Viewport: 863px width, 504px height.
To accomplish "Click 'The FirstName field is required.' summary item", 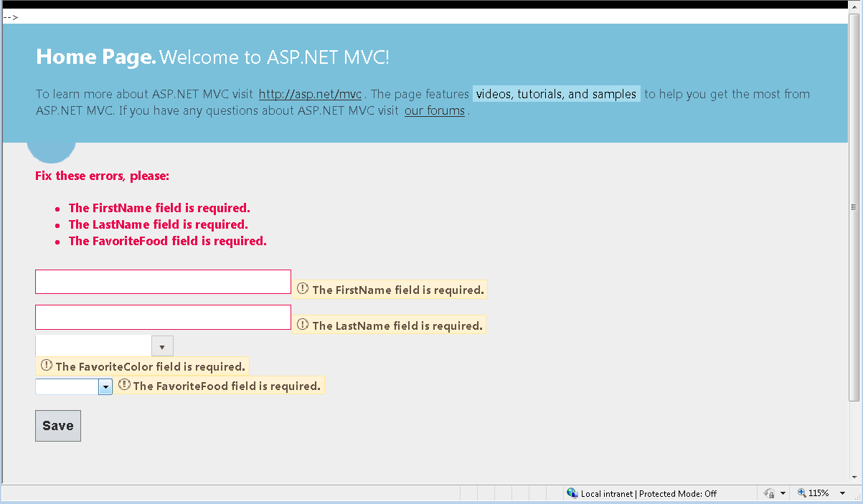I will pyautogui.click(x=159, y=208).
